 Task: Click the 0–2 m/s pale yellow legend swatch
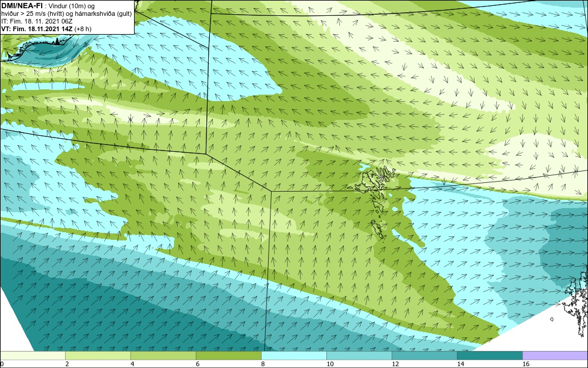(32, 356)
